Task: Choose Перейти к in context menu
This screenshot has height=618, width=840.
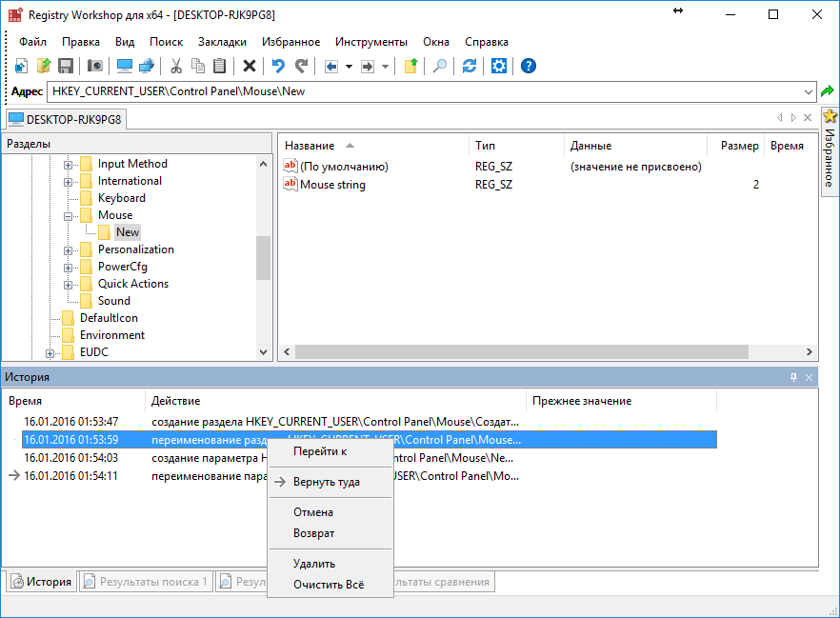Action: [x=330, y=451]
